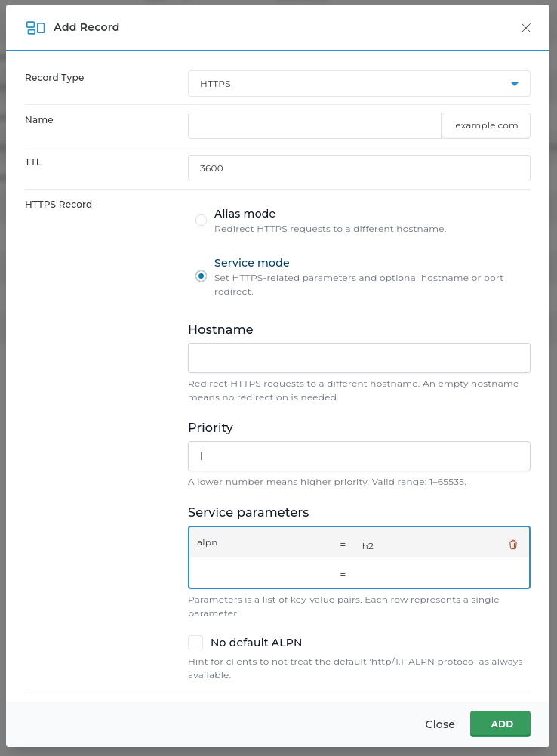
Task: Click the HTTPS Record section label
Action: click(58, 204)
